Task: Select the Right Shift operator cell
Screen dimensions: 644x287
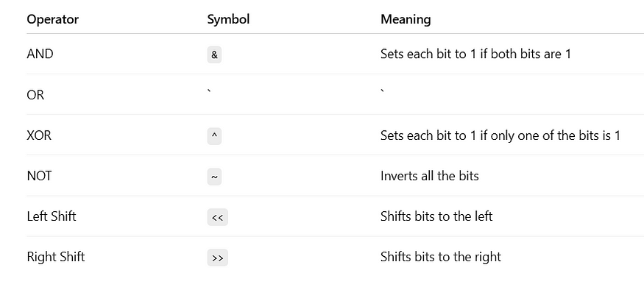Action: [x=56, y=257]
